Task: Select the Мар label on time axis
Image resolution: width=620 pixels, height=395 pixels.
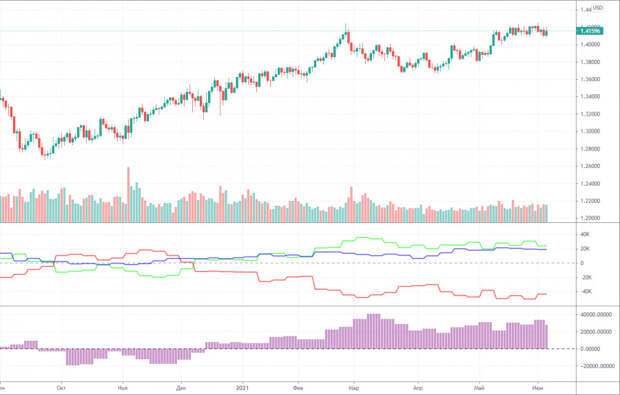Action: pyautogui.click(x=354, y=388)
